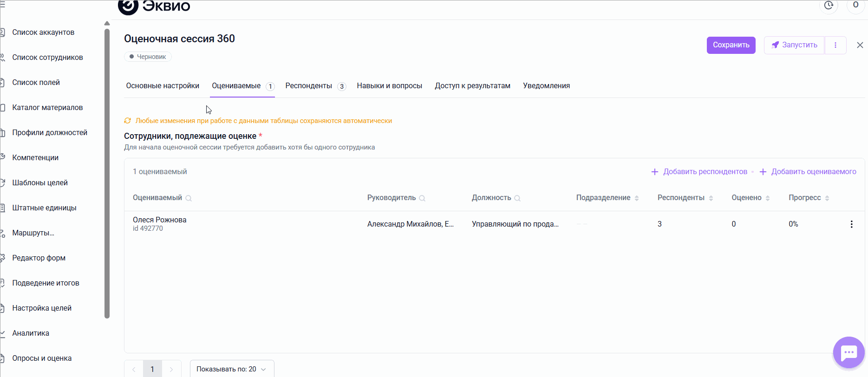868x377 pixels.
Task: Switch to Оцениваемые tab
Action: coord(242,86)
